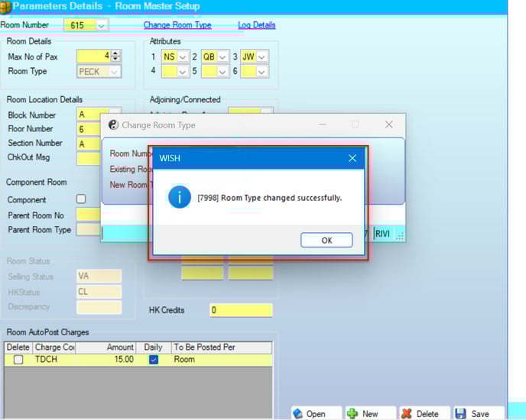526x420 pixels.
Task: Close the Change Room Type window
Action: click(388, 124)
